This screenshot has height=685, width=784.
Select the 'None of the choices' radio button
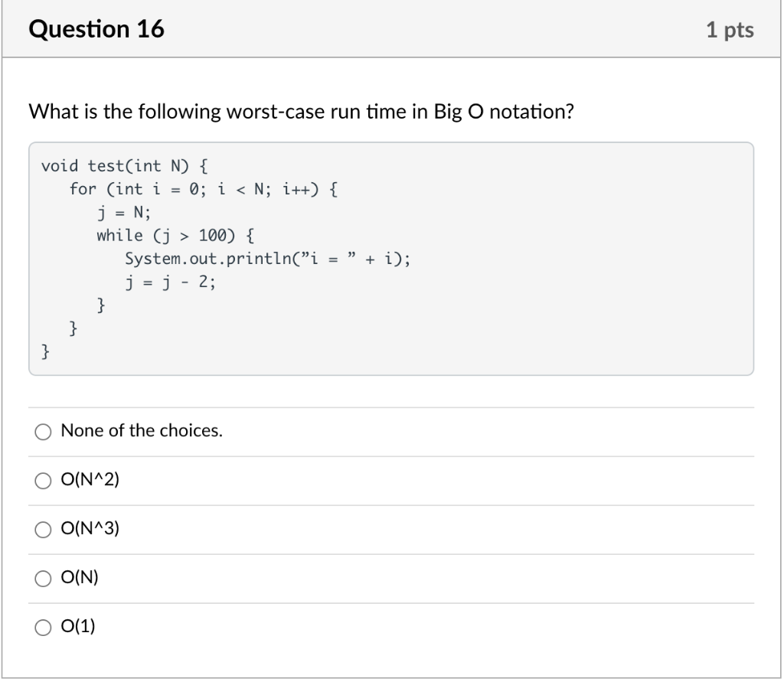43,432
